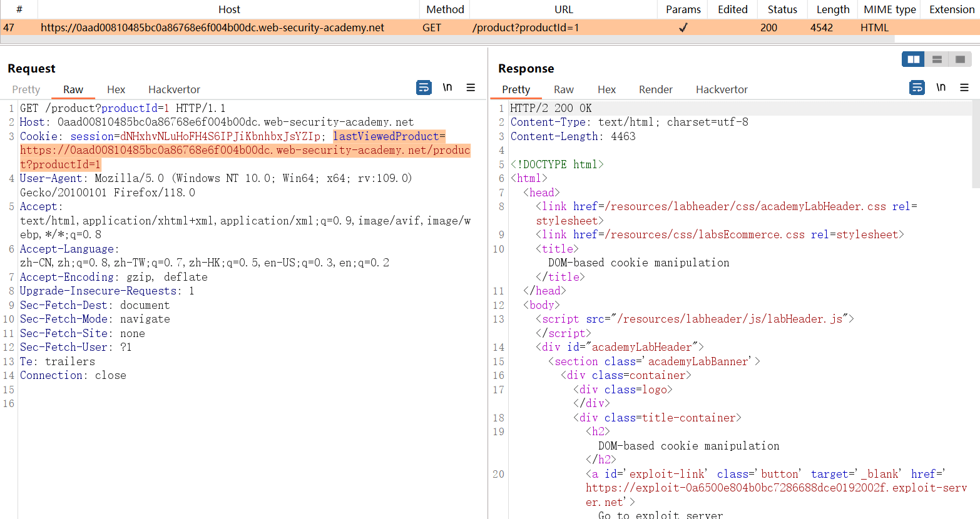Toggle word wrap icon in Response panel
Viewport: 980px width, 519px height.
click(x=917, y=88)
